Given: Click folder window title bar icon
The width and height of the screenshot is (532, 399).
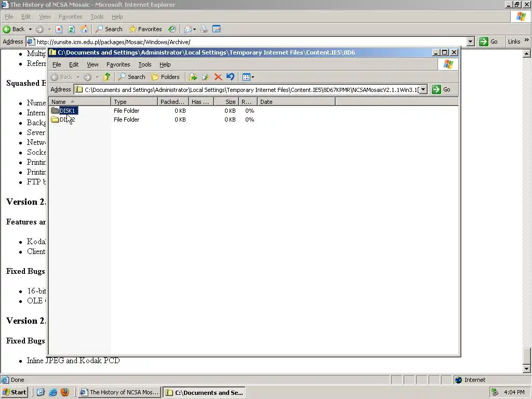Looking at the screenshot, I should point(52,52).
